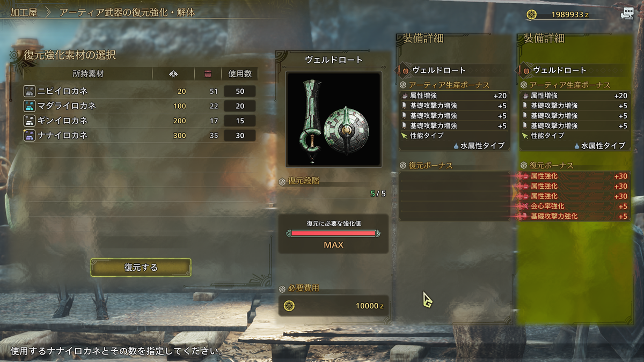Click the chat icon beside zenny counter
Screen dimensions: 644x362
[627, 14]
